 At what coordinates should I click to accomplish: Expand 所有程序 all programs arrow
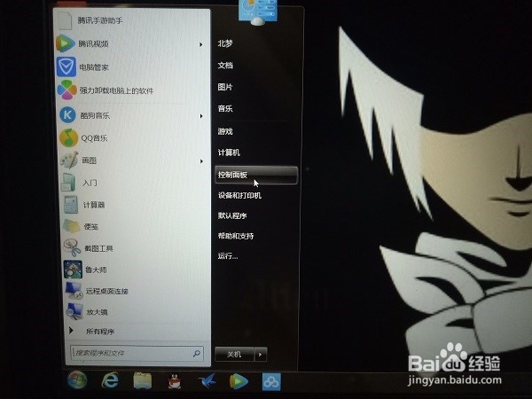(x=71, y=330)
